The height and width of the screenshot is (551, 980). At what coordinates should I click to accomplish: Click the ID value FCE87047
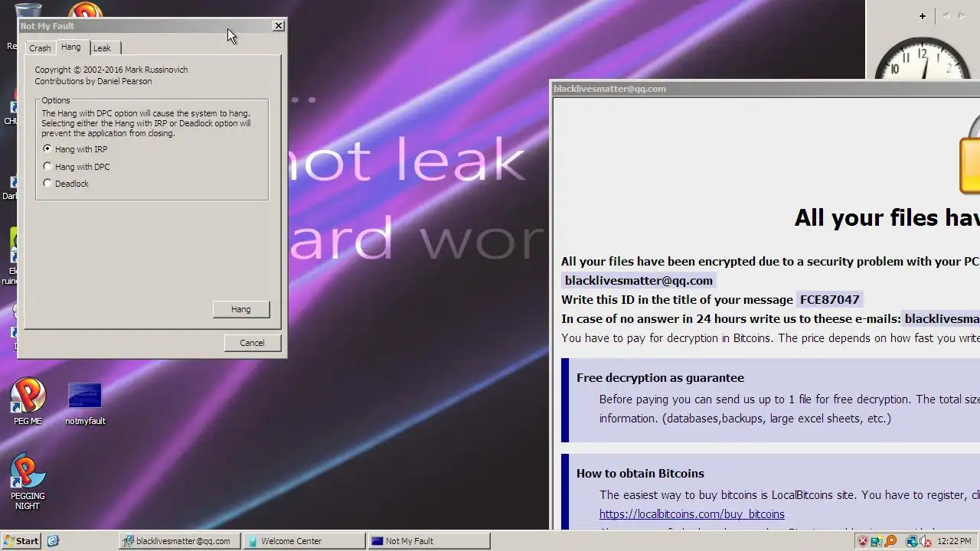tap(830, 299)
